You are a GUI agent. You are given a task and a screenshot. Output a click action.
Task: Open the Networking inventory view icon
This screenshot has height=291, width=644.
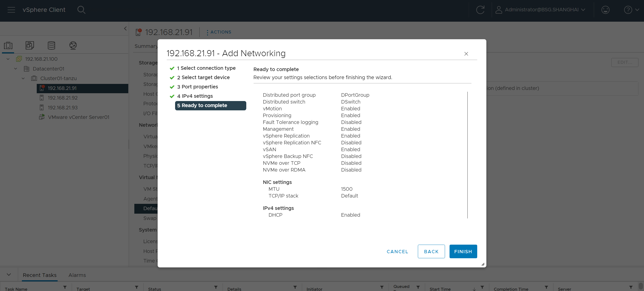tap(73, 46)
